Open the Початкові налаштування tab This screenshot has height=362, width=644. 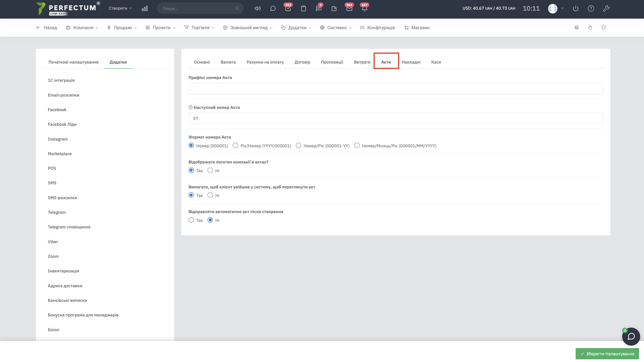(x=74, y=62)
